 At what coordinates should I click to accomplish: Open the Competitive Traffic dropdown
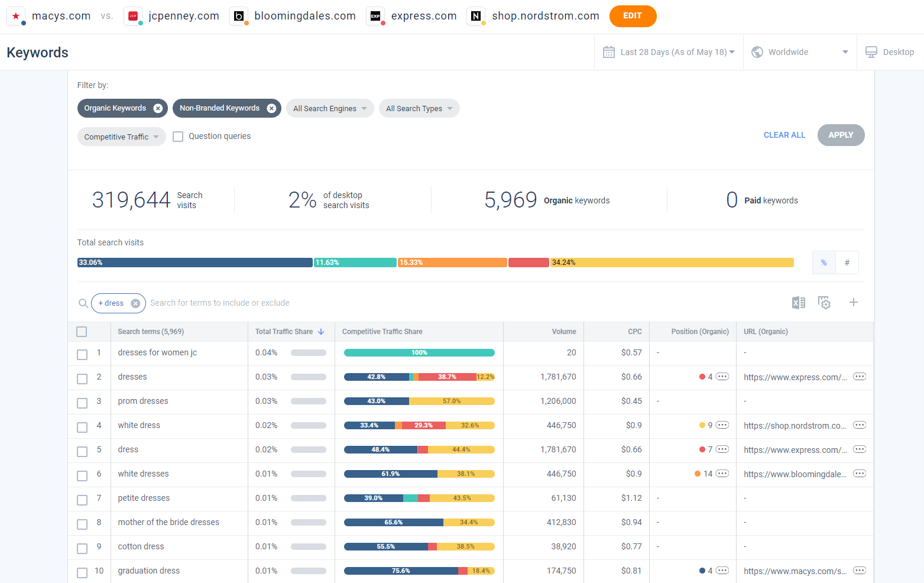point(121,137)
